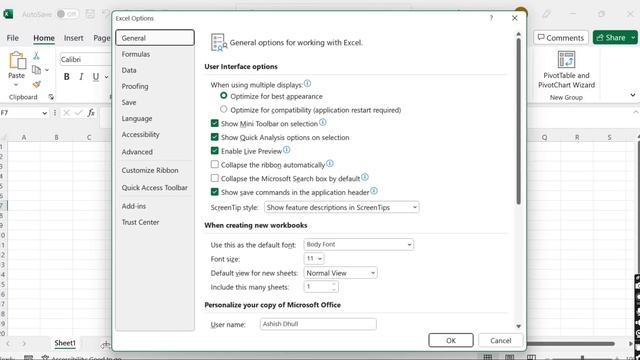Image resolution: width=640 pixels, height=360 pixels.
Task: Click the PivotTable and PivotChart Wizard icon
Action: [566, 60]
